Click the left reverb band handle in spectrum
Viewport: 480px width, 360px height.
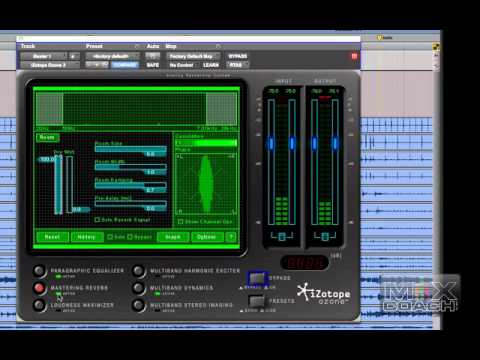coord(49,108)
